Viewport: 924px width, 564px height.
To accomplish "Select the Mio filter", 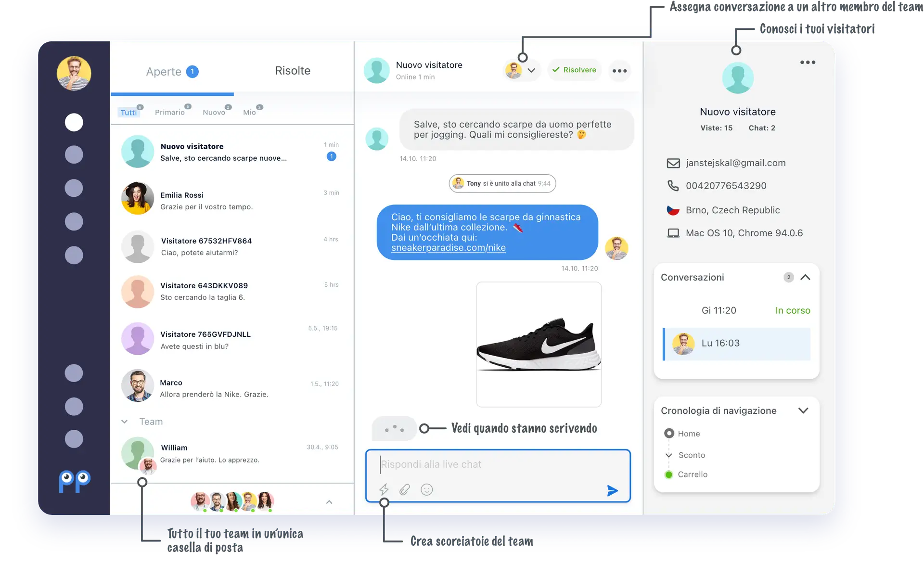I will 249,112.
